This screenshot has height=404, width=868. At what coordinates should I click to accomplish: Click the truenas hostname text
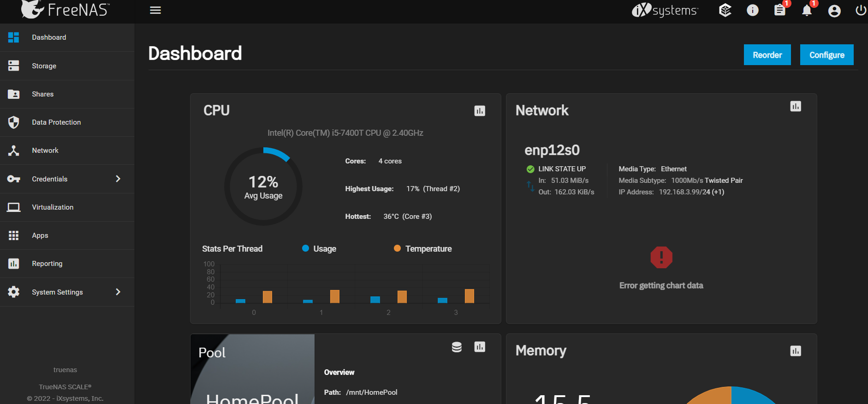[x=65, y=370]
